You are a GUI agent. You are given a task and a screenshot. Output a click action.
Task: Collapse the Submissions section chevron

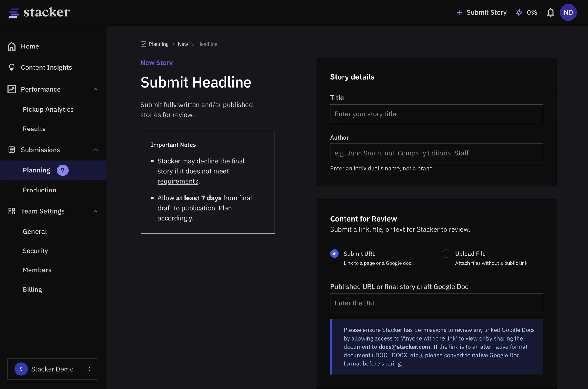pos(96,150)
